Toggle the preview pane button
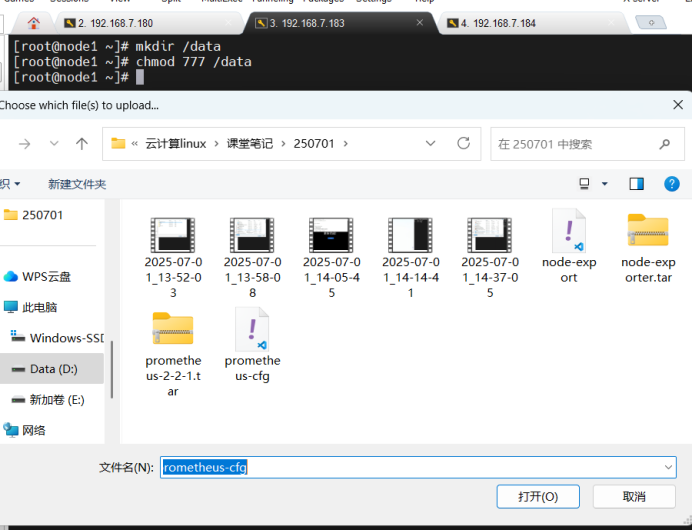 [x=637, y=184]
